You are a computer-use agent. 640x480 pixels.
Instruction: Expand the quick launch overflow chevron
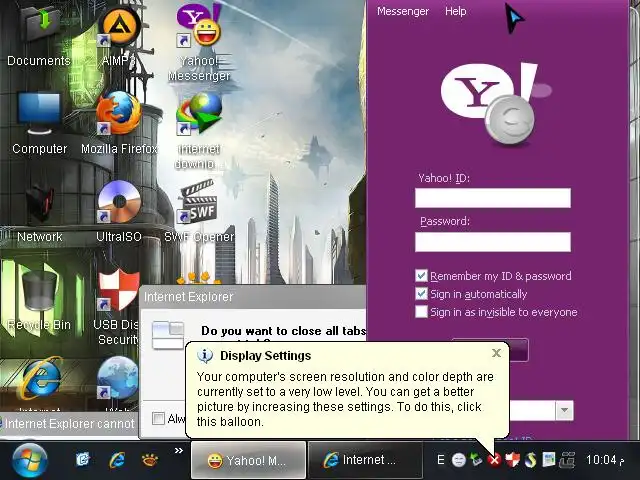tap(178, 451)
